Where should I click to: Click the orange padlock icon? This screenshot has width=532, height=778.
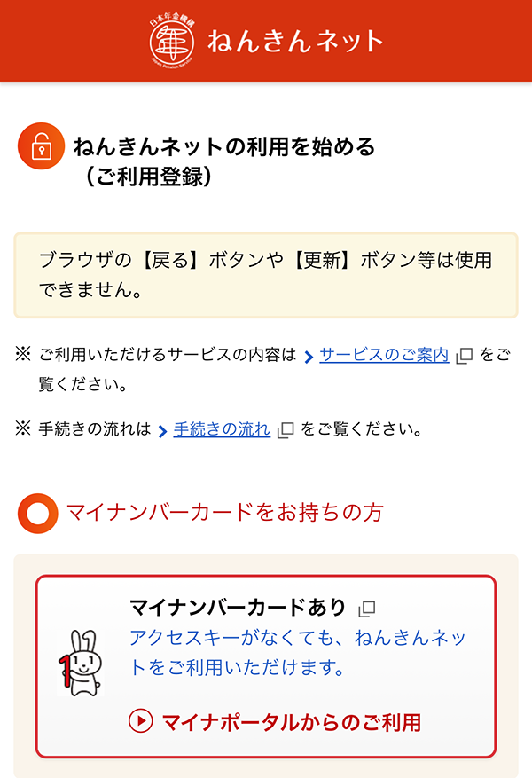(x=41, y=147)
